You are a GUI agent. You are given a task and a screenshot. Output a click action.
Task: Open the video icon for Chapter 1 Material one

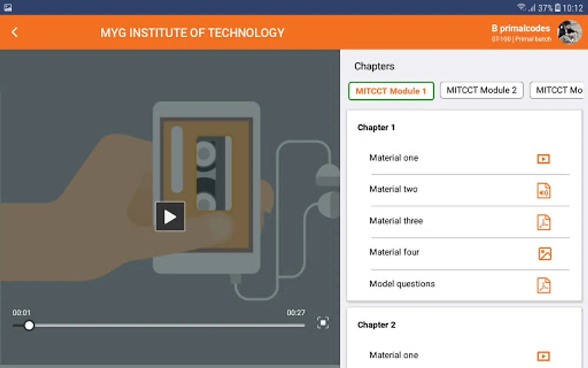coord(543,159)
